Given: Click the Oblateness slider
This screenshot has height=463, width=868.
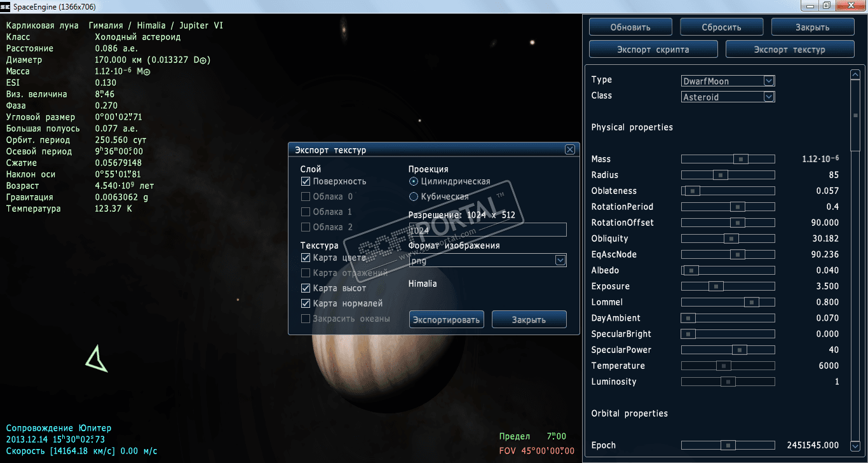Looking at the screenshot, I should 728,191.
